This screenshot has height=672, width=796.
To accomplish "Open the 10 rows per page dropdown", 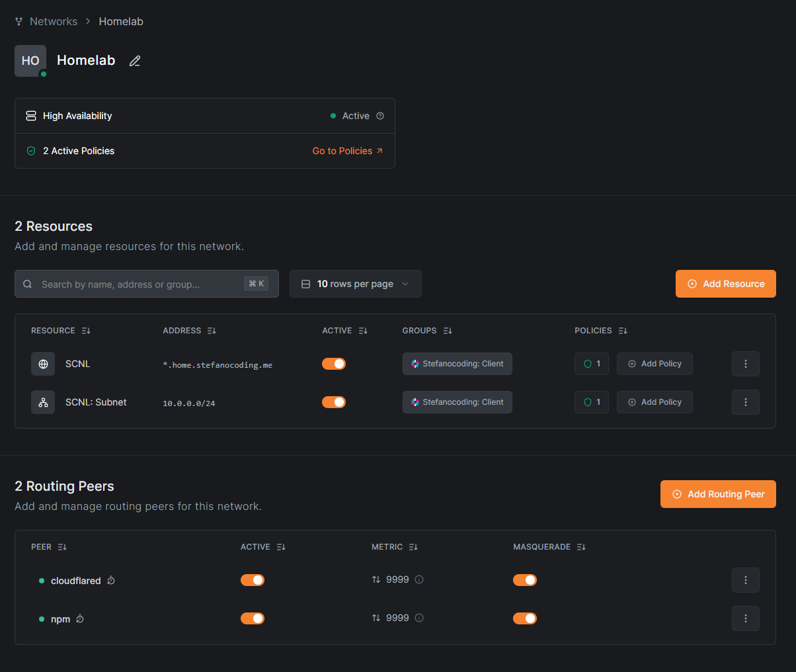I will click(x=355, y=284).
